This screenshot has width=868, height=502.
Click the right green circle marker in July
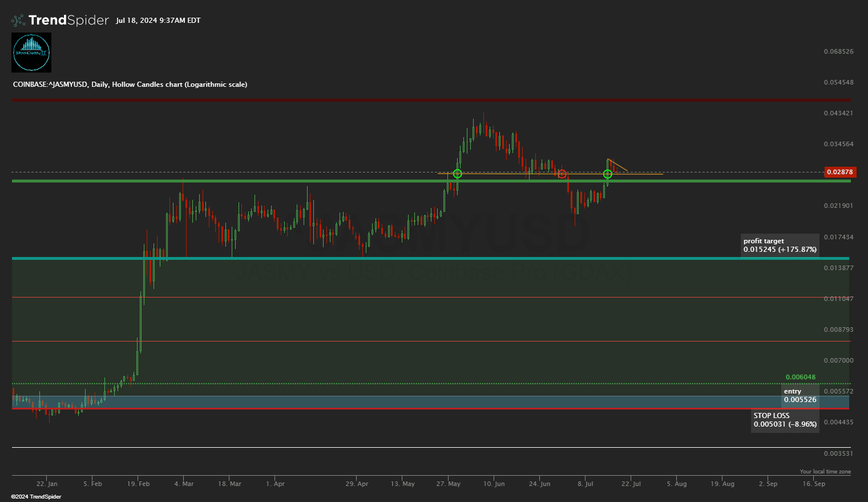(608, 174)
